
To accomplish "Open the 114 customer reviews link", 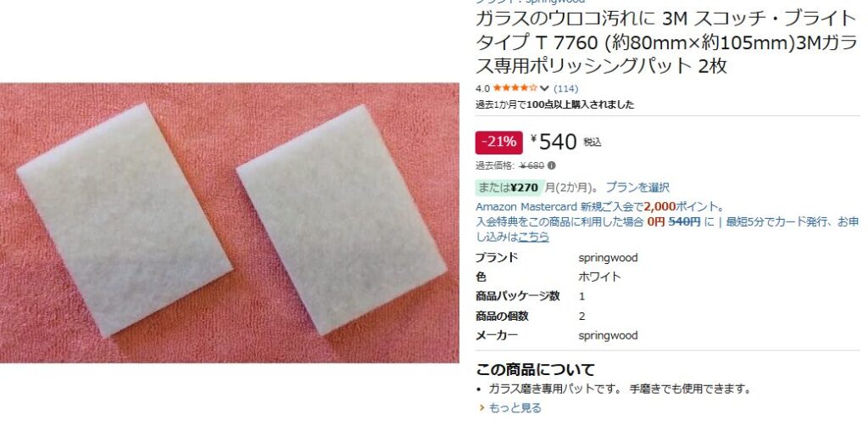I will [x=565, y=88].
